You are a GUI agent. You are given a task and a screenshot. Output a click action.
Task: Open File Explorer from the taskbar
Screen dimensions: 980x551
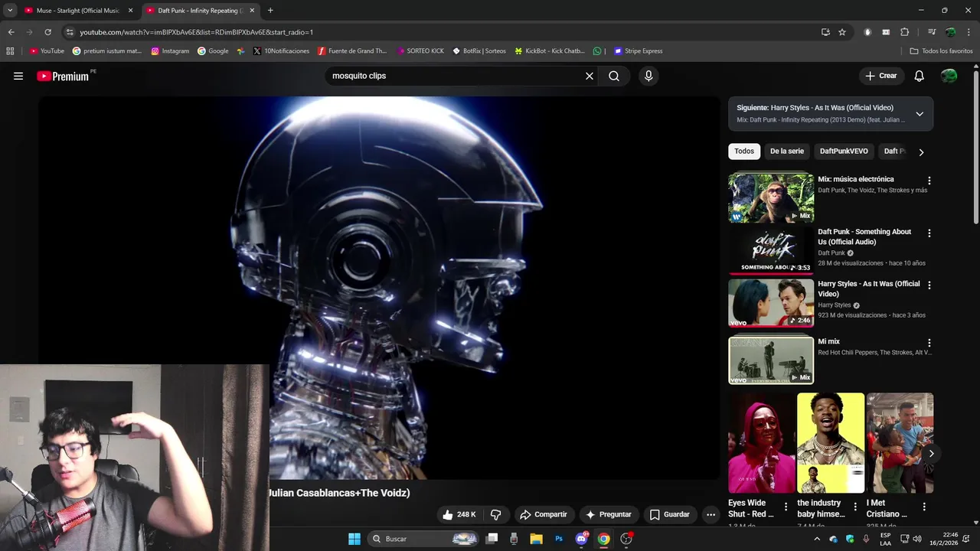tap(536, 539)
